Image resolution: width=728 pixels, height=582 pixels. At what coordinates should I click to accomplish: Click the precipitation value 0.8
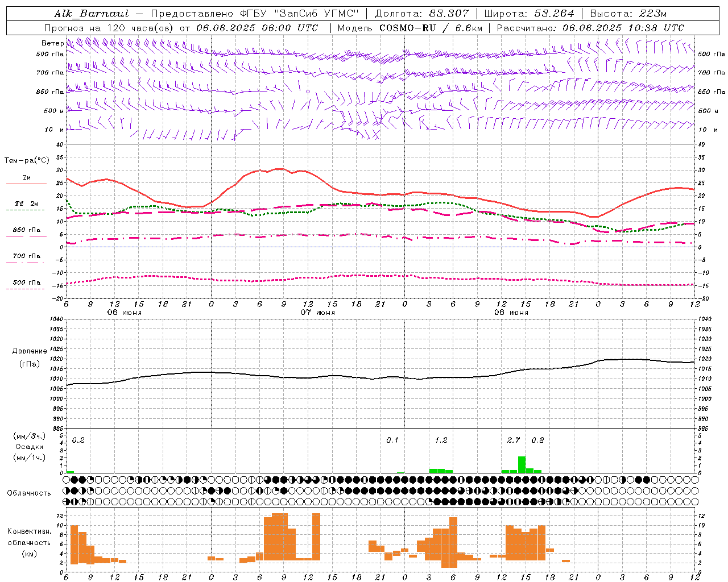tap(537, 440)
